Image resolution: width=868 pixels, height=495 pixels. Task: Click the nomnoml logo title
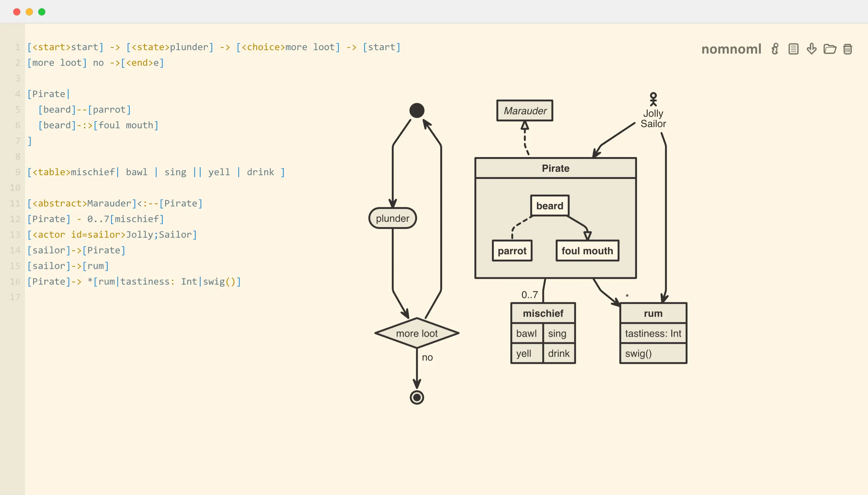coord(731,49)
